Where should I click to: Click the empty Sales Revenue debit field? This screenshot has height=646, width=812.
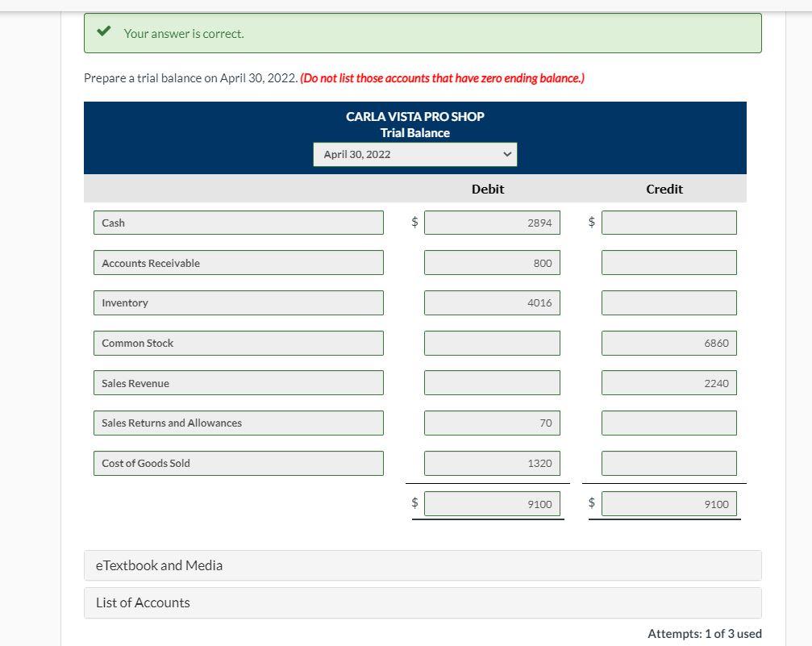(x=492, y=383)
